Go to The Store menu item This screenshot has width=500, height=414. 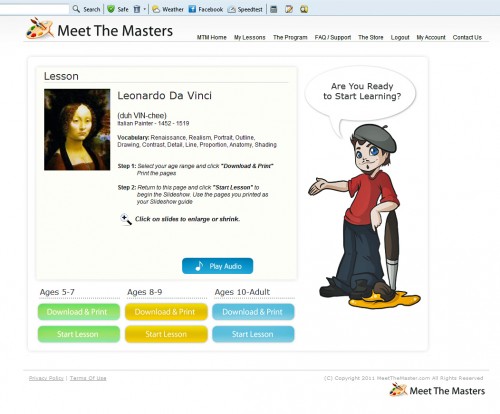371,37
